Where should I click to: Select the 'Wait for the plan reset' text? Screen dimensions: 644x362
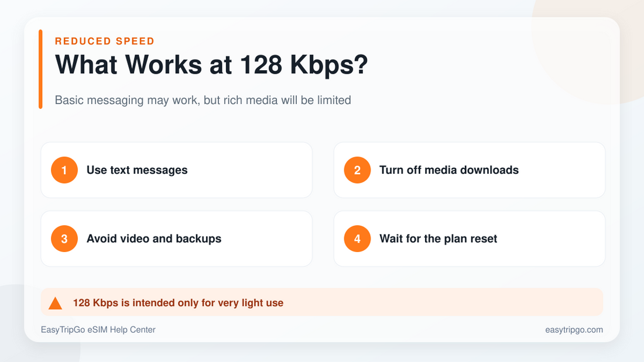(x=439, y=239)
